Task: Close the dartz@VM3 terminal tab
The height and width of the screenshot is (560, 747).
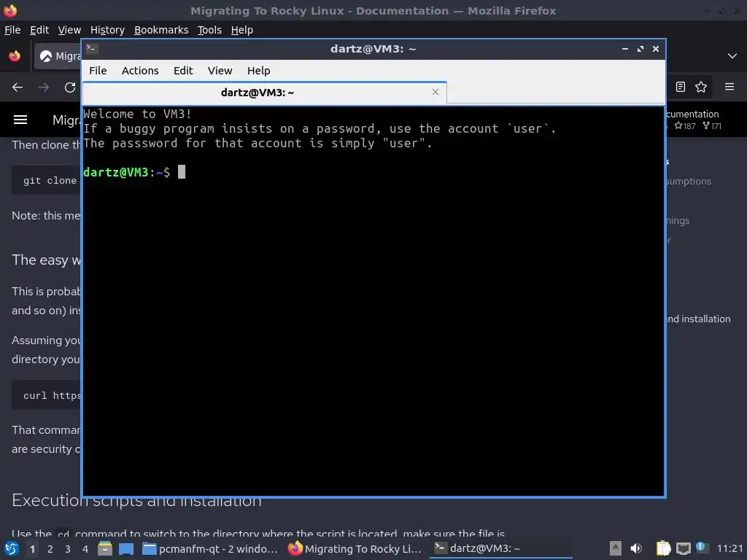Action: pyautogui.click(x=435, y=92)
